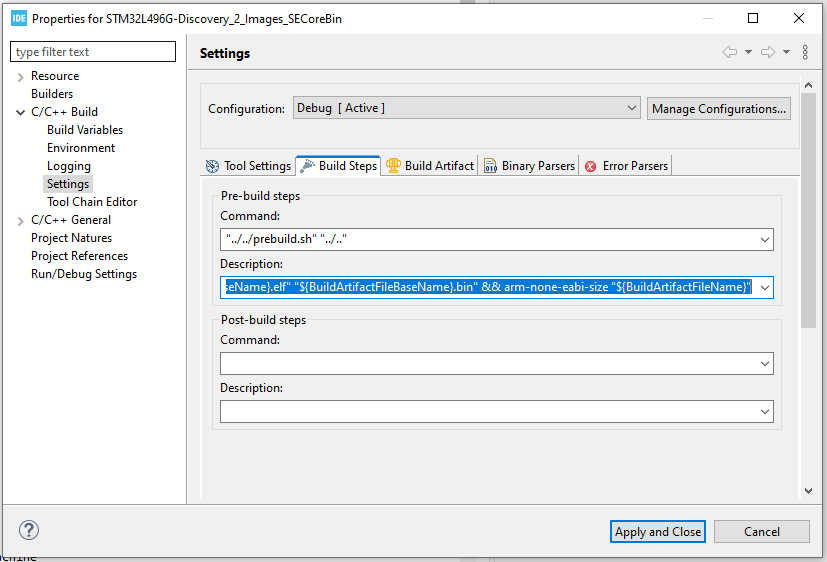Image resolution: width=827 pixels, height=562 pixels.
Task: Select Build Variables in the tree
Action: click(x=85, y=130)
